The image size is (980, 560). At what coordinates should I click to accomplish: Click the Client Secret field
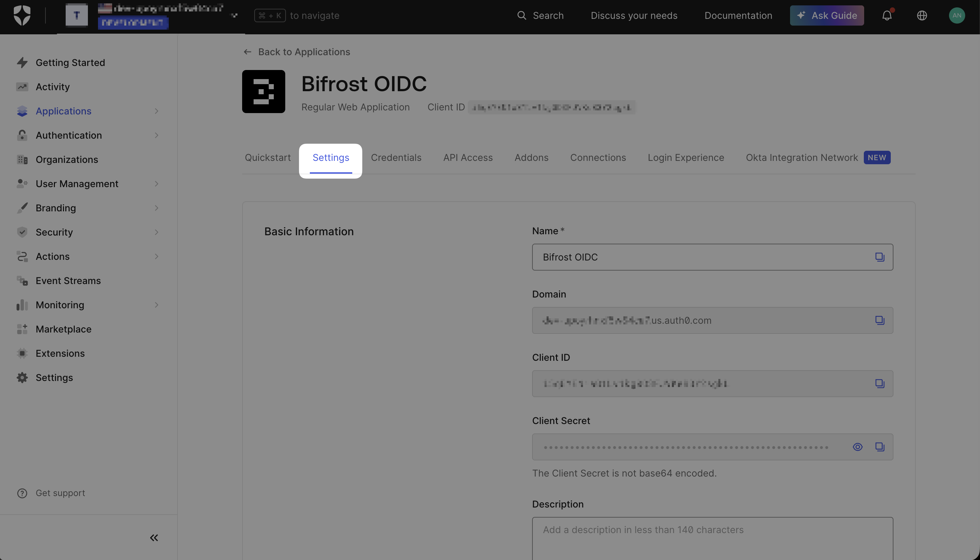click(x=712, y=447)
